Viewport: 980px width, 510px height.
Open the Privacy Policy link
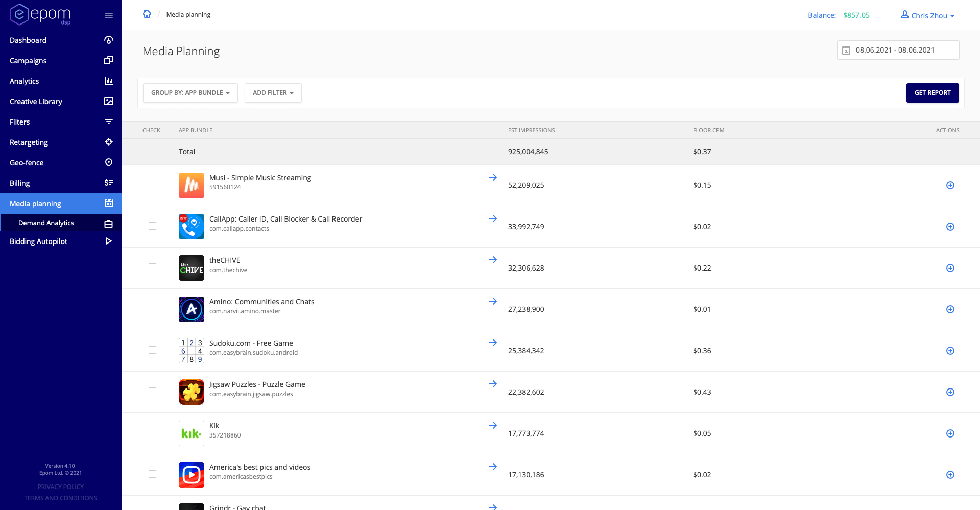pos(61,487)
